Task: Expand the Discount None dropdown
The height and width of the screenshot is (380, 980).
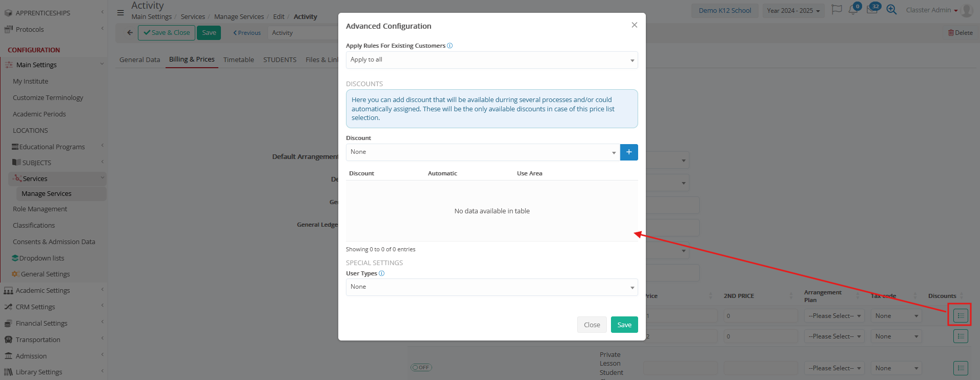Action: (x=482, y=152)
